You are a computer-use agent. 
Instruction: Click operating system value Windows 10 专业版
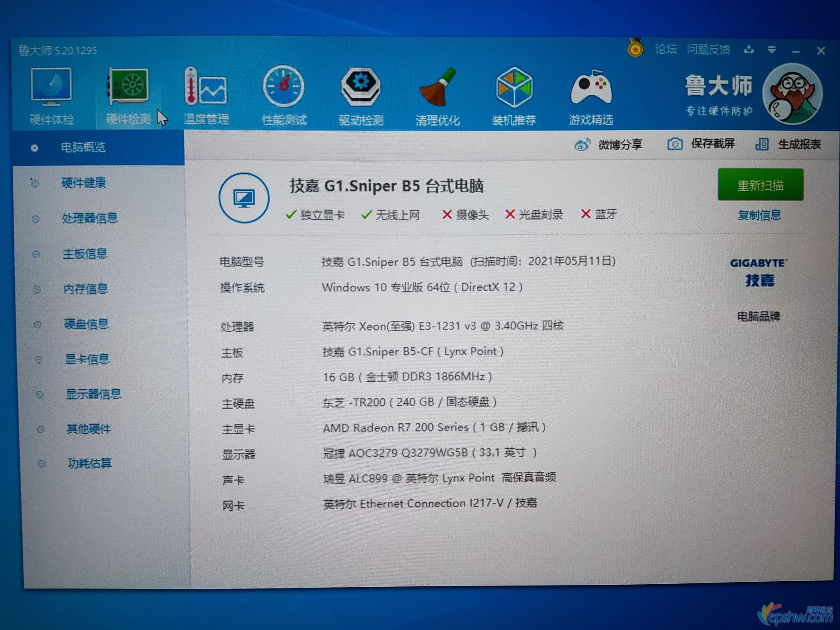(422, 287)
